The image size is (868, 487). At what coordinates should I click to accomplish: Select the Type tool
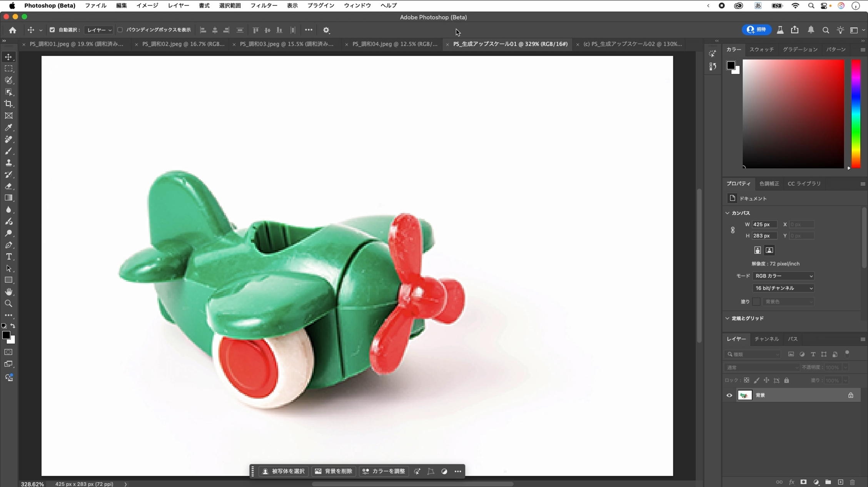8,257
